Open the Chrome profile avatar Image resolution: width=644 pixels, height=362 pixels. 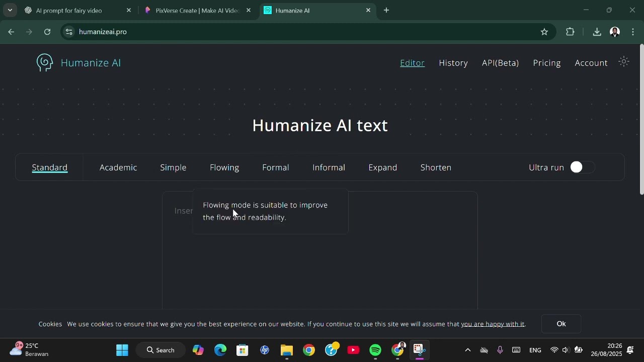(615, 32)
